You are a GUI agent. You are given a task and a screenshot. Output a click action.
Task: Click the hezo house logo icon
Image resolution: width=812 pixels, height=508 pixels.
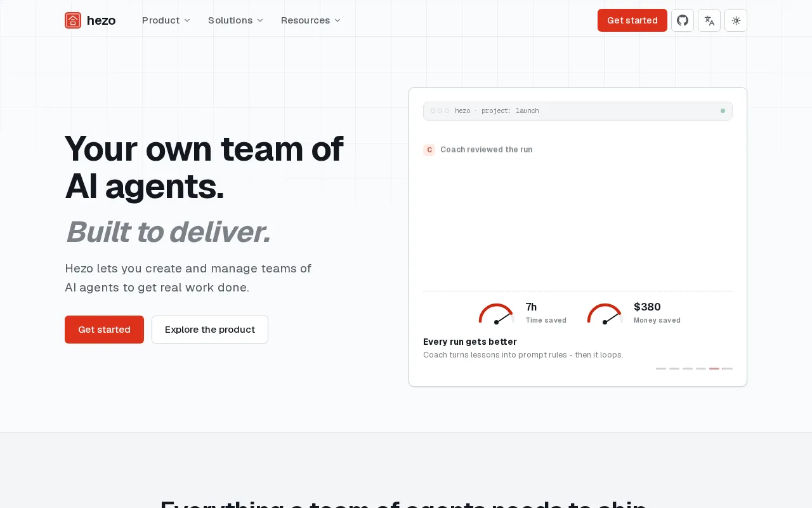click(73, 20)
